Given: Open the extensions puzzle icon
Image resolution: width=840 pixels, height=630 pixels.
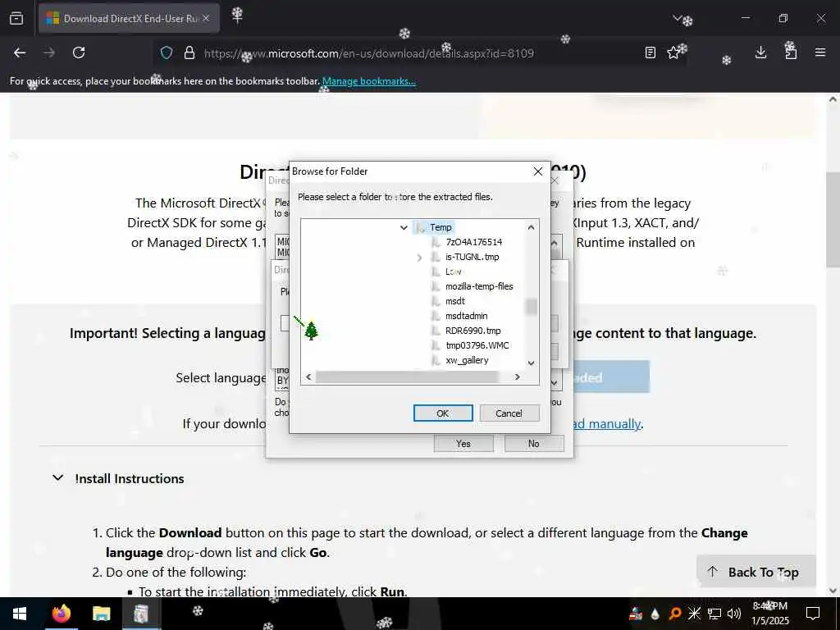Looking at the screenshot, I should tap(791, 52).
